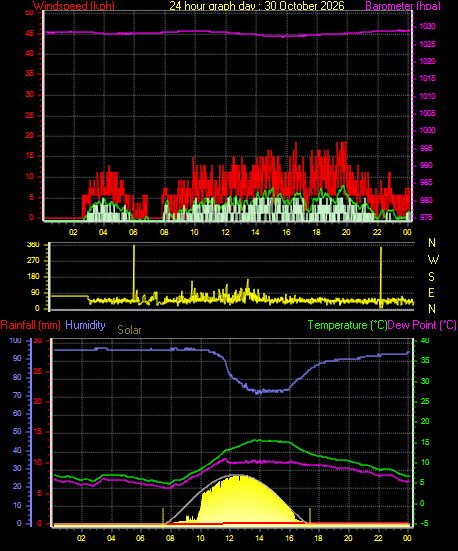Click the 1015 barometer scale value
Screen dimensions: 458x551
[x=427, y=78]
